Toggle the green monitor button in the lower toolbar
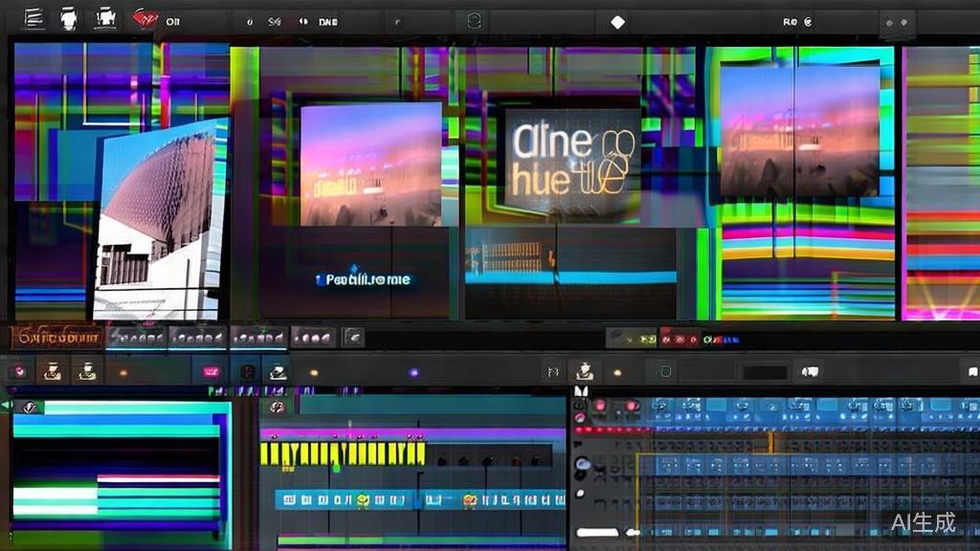 pos(664,370)
